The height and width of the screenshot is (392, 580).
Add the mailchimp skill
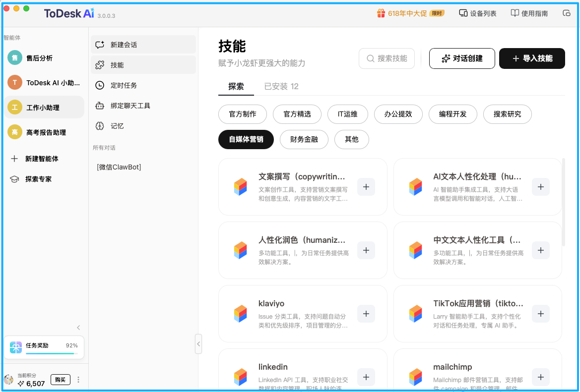(540, 377)
